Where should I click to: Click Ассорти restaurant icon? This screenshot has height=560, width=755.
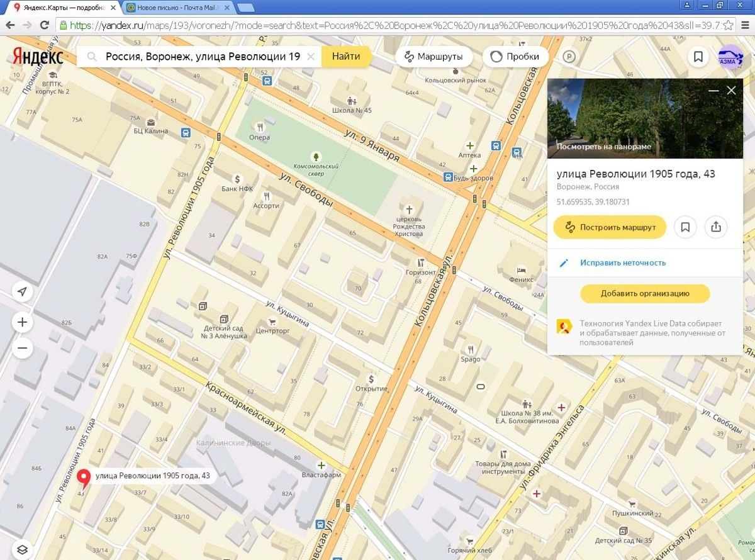click(266, 196)
